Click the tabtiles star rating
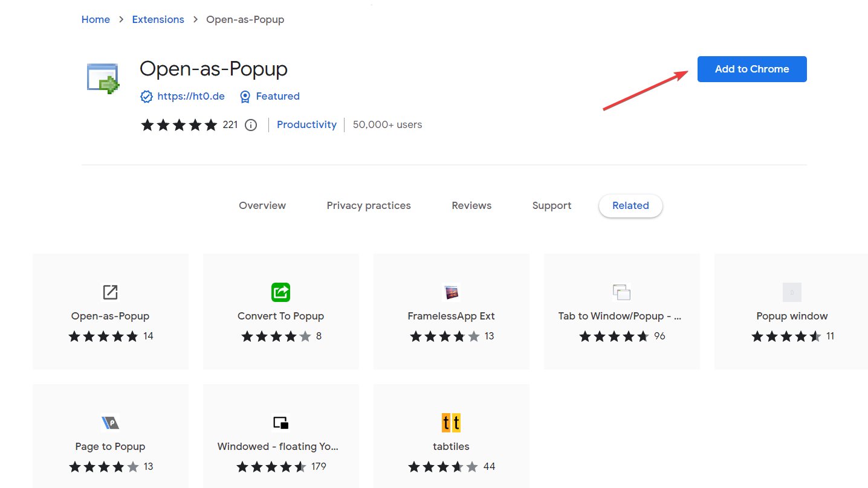The width and height of the screenshot is (868, 488). [443, 466]
